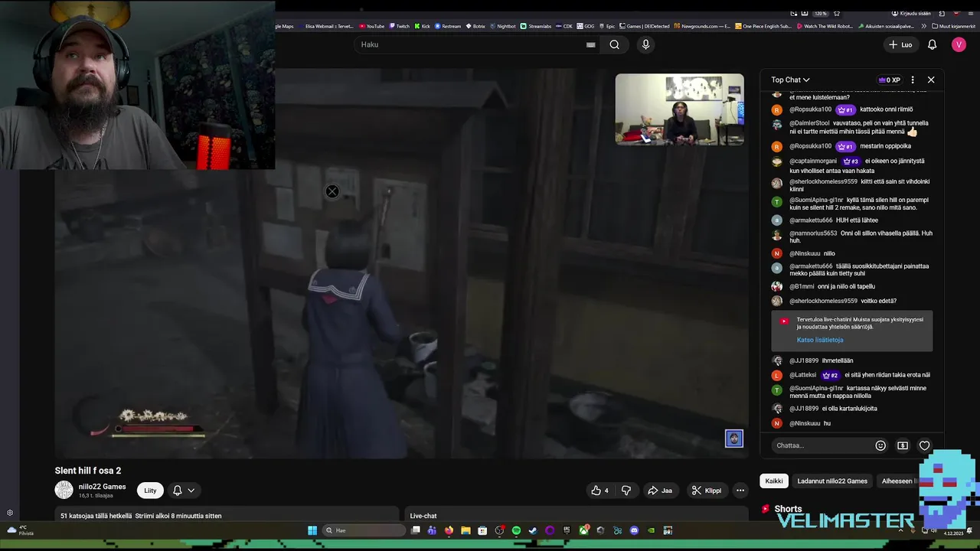This screenshot has width=980, height=551.
Task: Open Firefox from the taskbar
Action: (449, 530)
